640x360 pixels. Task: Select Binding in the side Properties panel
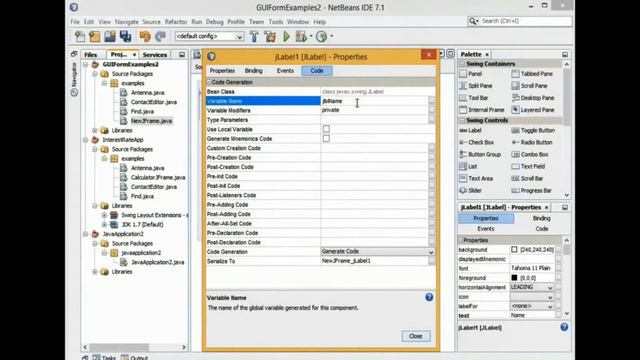pos(542,218)
